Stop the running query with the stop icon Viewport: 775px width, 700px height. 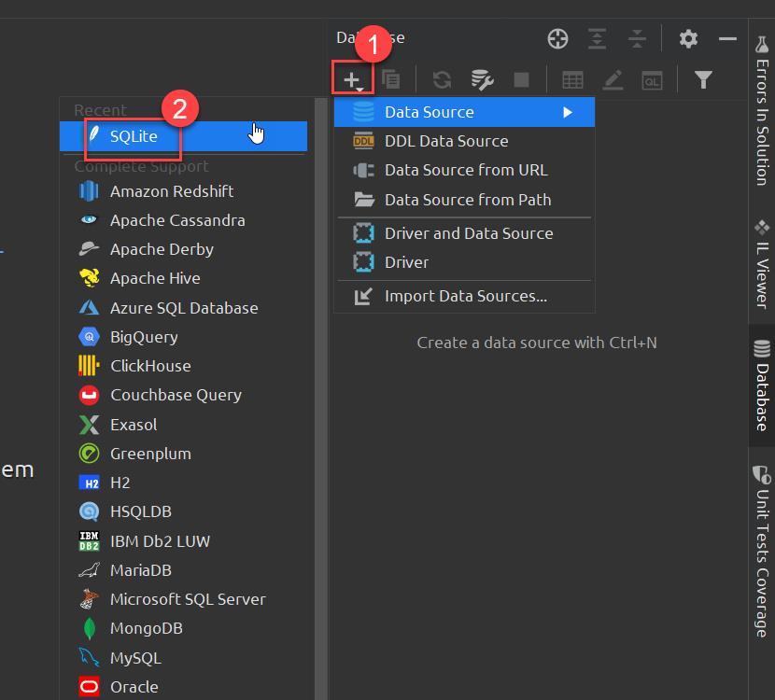(523, 79)
